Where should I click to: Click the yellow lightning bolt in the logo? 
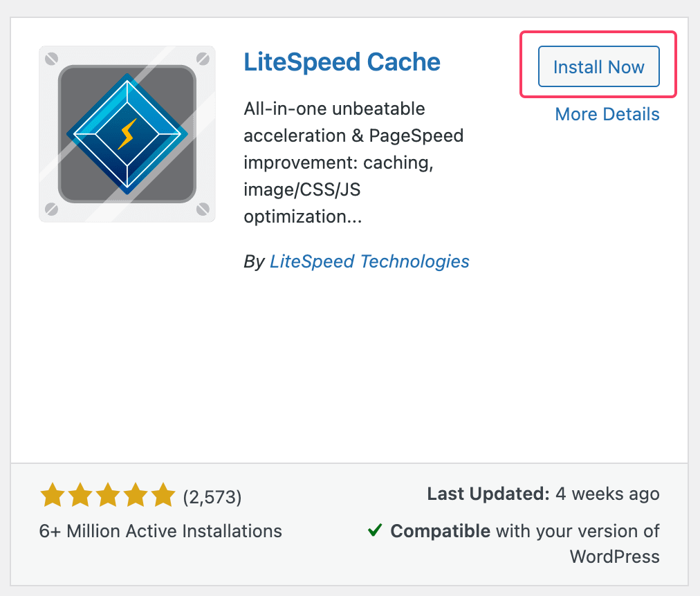click(x=127, y=133)
